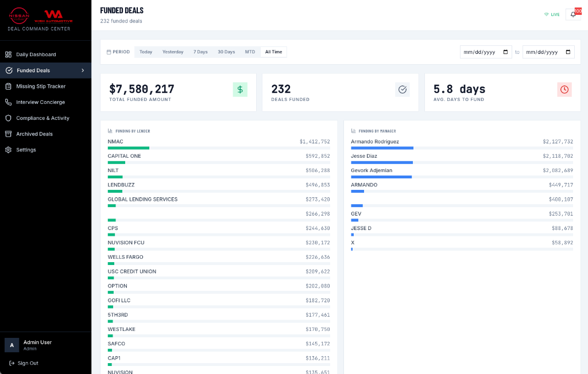Click the Wish Automotive logo
This screenshot has height=374, width=588.
53,16
